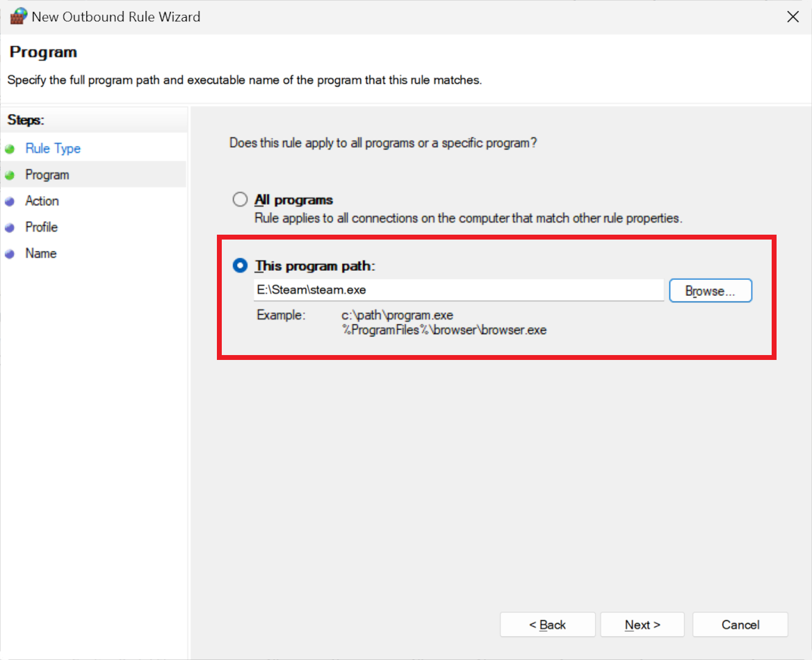Proceed with the Next button
The height and width of the screenshot is (660, 812).
click(642, 625)
